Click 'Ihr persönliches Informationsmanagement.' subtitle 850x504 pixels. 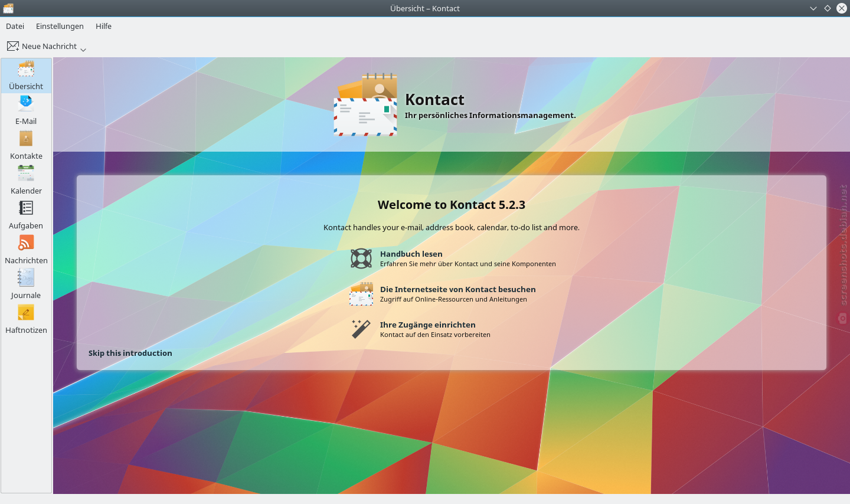pyautogui.click(x=490, y=115)
